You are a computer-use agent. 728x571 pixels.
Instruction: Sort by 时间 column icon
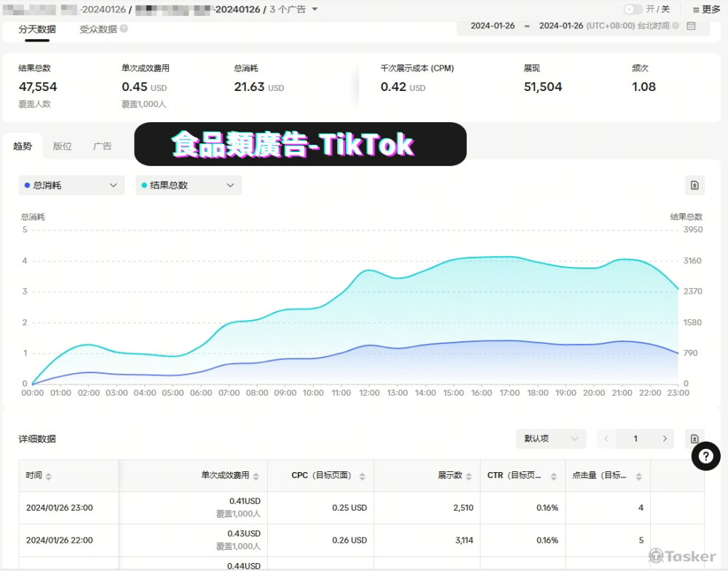(49, 476)
